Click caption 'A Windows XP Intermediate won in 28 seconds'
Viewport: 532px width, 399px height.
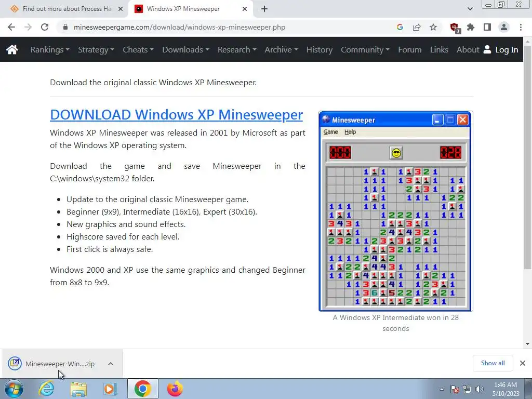pos(395,323)
